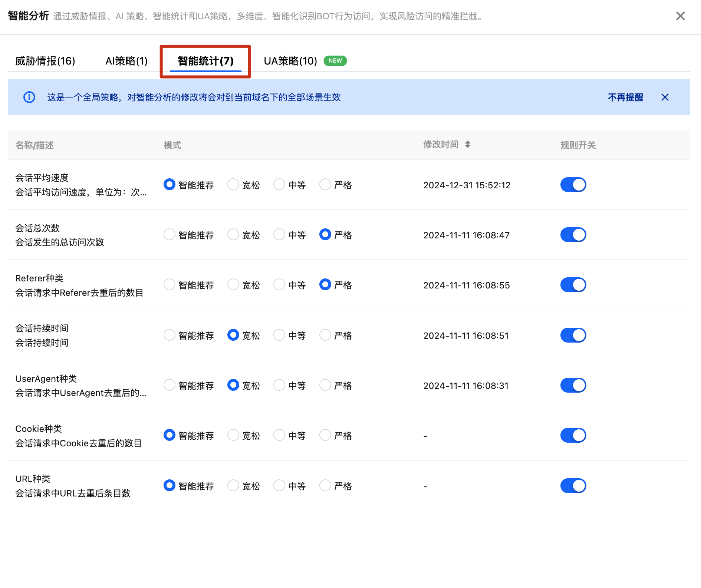Set URL种类 mode to 严格

(x=325, y=485)
